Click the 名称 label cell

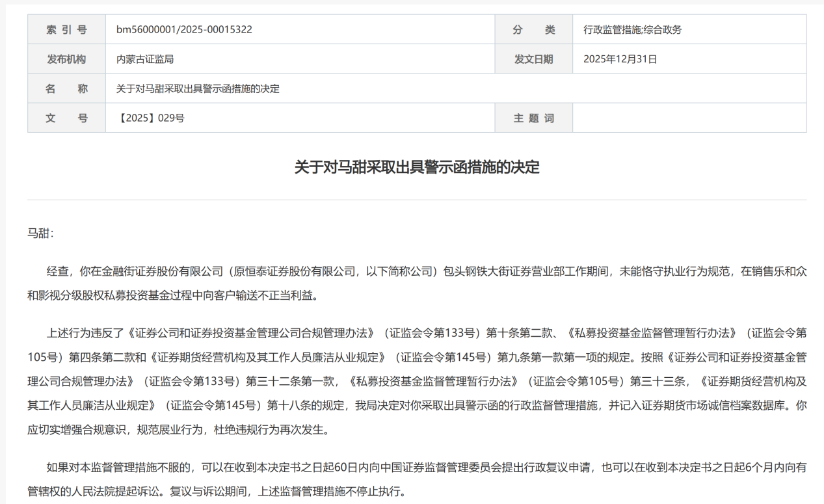(66, 88)
